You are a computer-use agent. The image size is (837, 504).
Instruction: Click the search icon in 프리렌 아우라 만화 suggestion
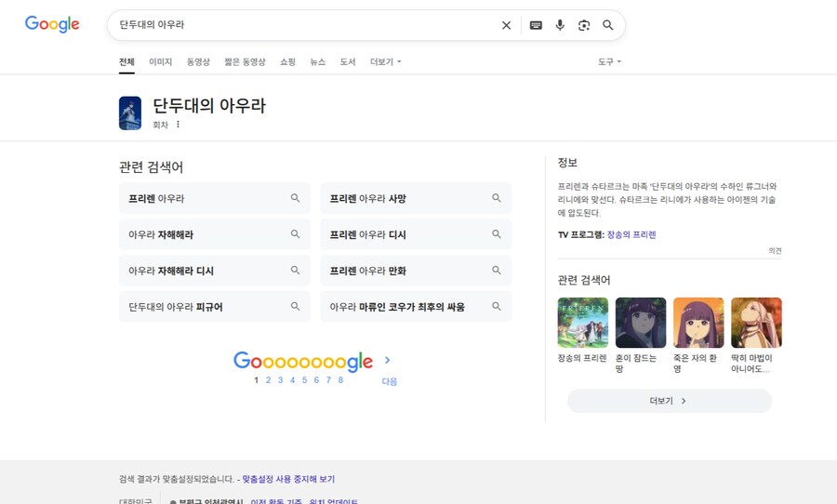pyautogui.click(x=497, y=271)
